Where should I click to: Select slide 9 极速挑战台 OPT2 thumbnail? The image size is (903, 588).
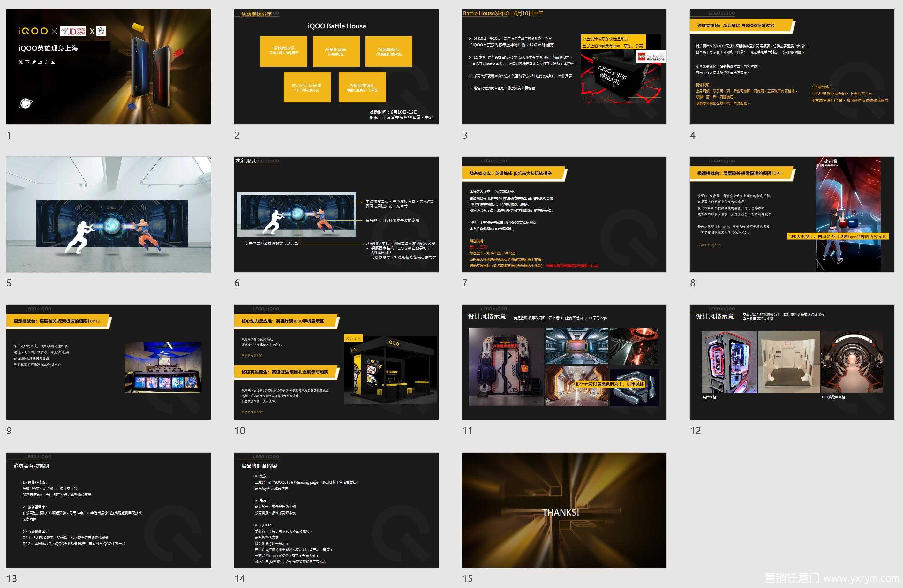pos(109,362)
